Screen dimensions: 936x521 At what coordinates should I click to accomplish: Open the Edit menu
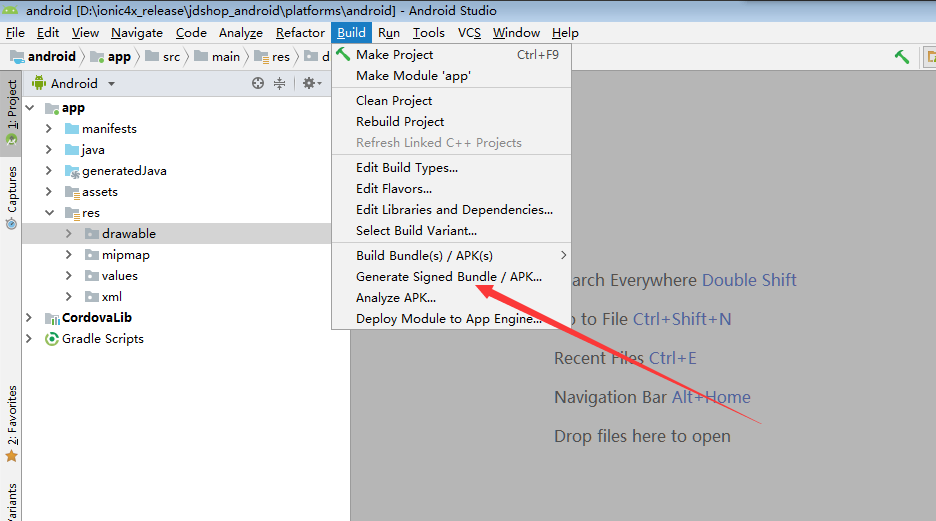[x=48, y=33]
